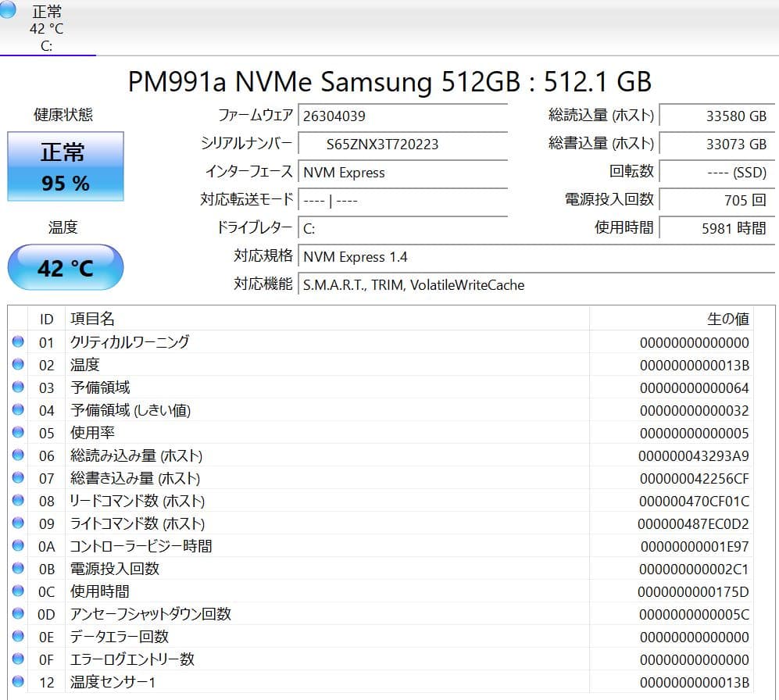The width and height of the screenshot is (779, 700).
Task: Click the ID column header
Action: coord(46,319)
